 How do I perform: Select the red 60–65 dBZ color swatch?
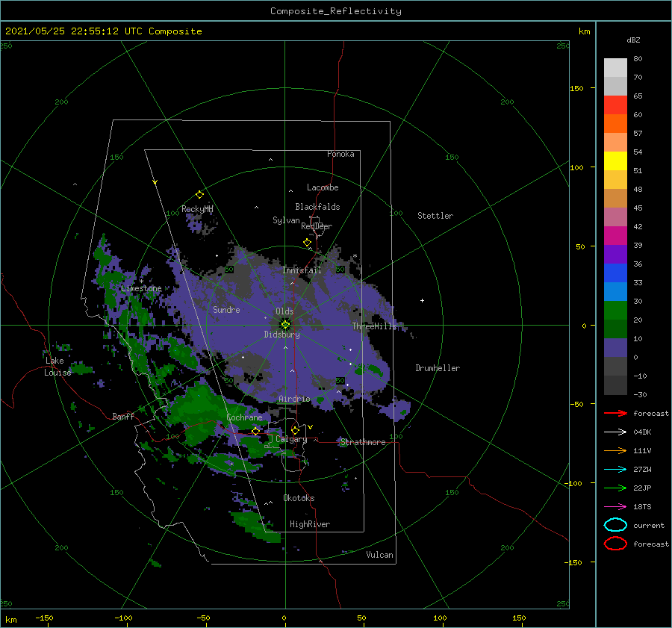(615, 105)
